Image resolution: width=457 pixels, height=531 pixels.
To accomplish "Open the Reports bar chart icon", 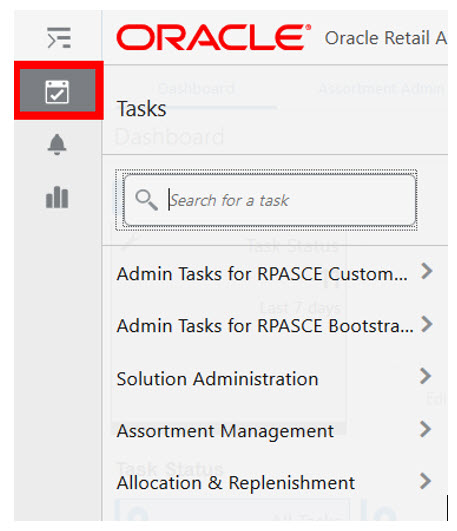I will point(57,197).
